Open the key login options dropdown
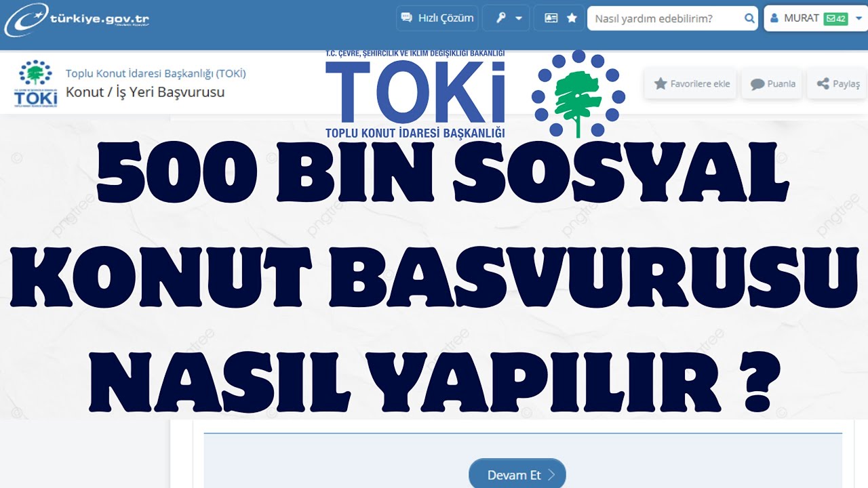This screenshot has width=868, height=488. pyautogui.click(x=506, y=18)
